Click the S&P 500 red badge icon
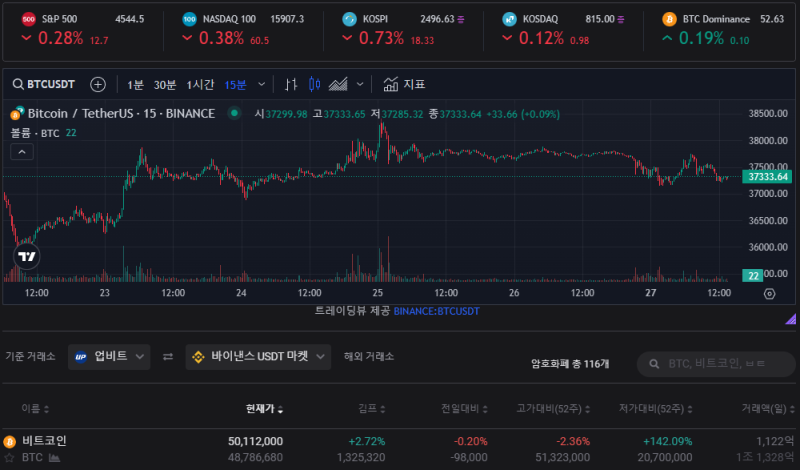Screen dimensions: 800x470 [x=29, y=19]
